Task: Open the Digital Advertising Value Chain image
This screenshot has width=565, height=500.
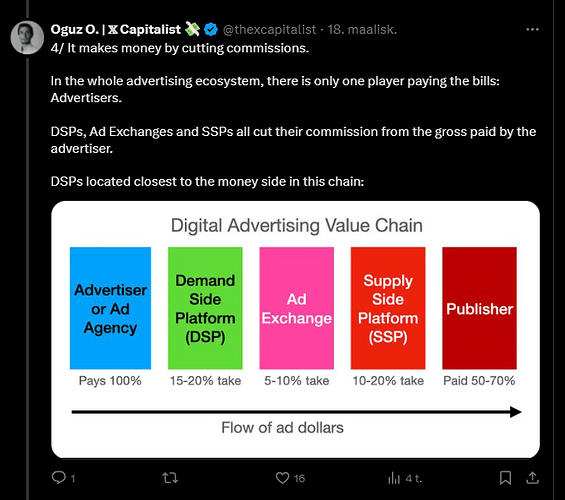Action: click(295, 330)
